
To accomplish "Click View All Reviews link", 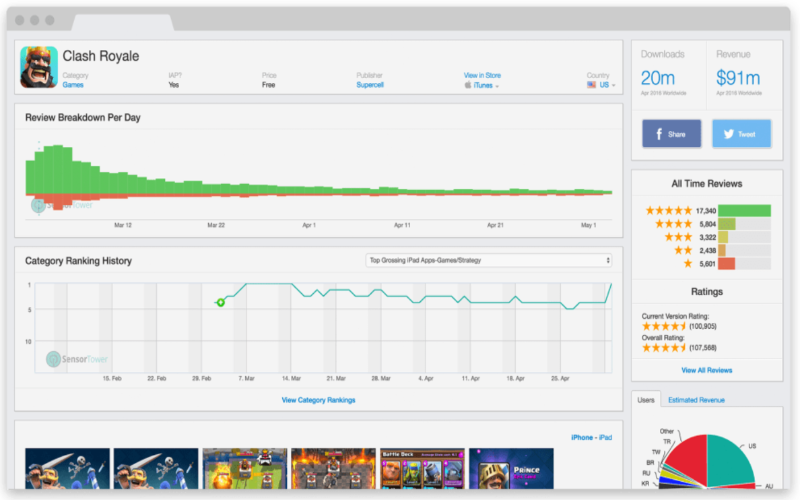I will (707, 370).
